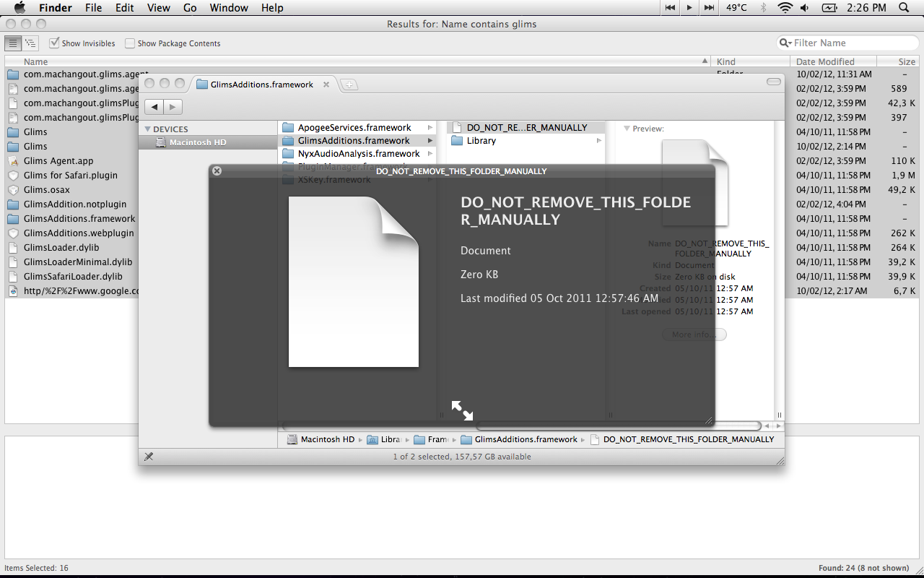The image size is (924, 578).
Task: Go back in GlimsAdditions.framework window
Action: 154,107
